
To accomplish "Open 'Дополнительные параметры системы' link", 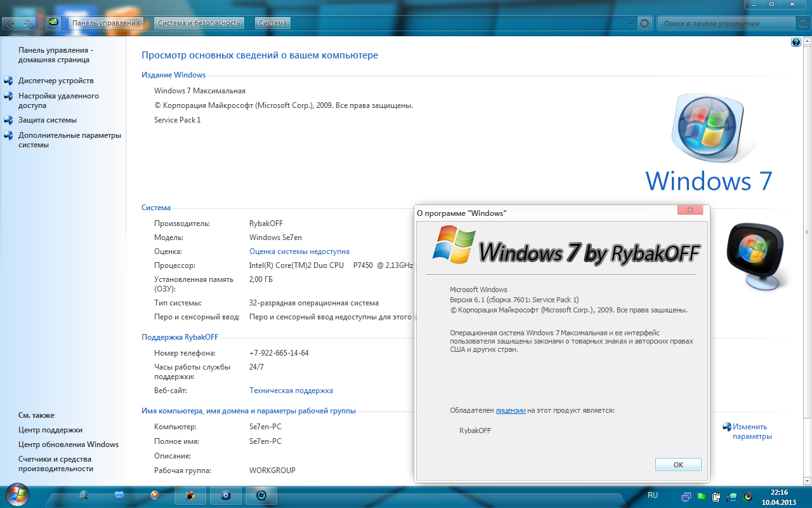I will pyautogui.click(x=70, y=140).
